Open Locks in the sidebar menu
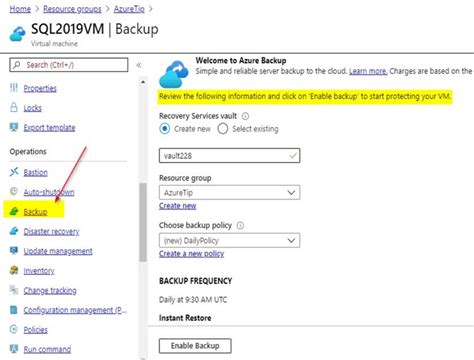Viewport: 474px width, 360px height. click(33, 108)
